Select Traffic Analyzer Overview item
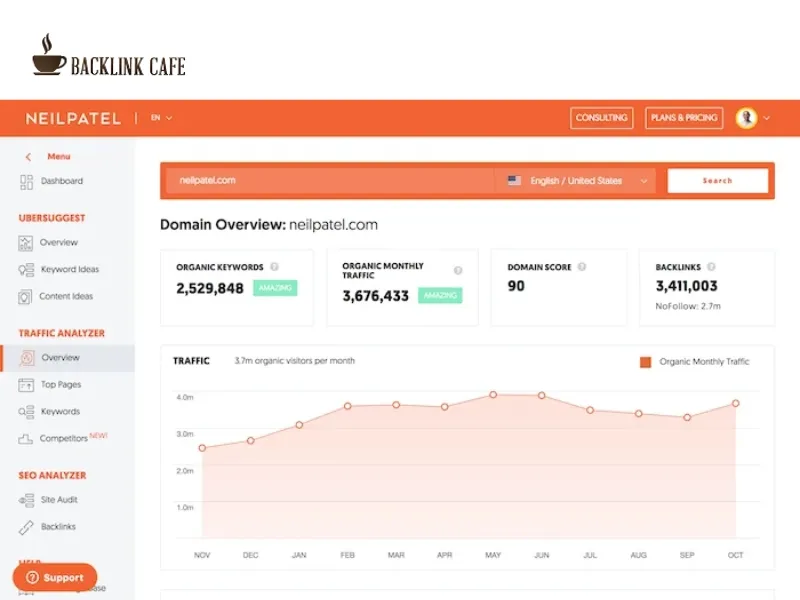 pyautogui.click(x=68, y=358)
